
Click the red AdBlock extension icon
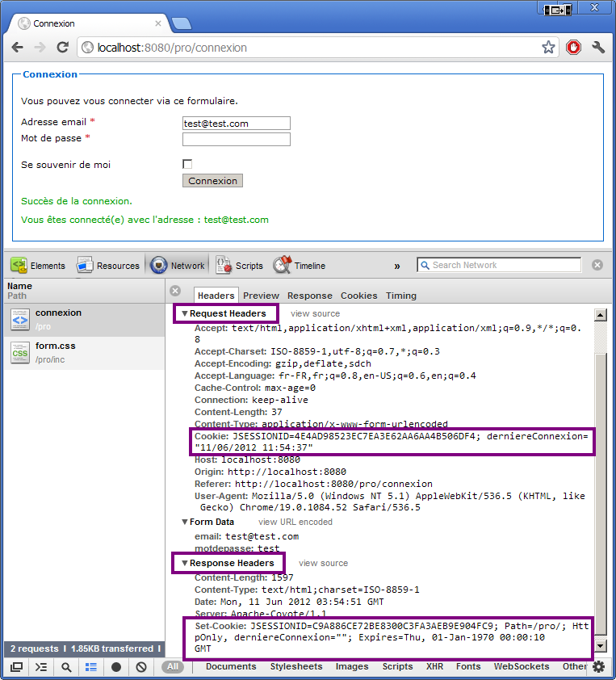pos(573,48)
